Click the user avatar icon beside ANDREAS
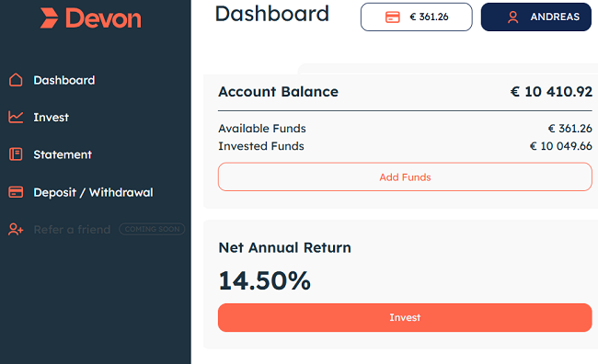 [x=513, y=17]
